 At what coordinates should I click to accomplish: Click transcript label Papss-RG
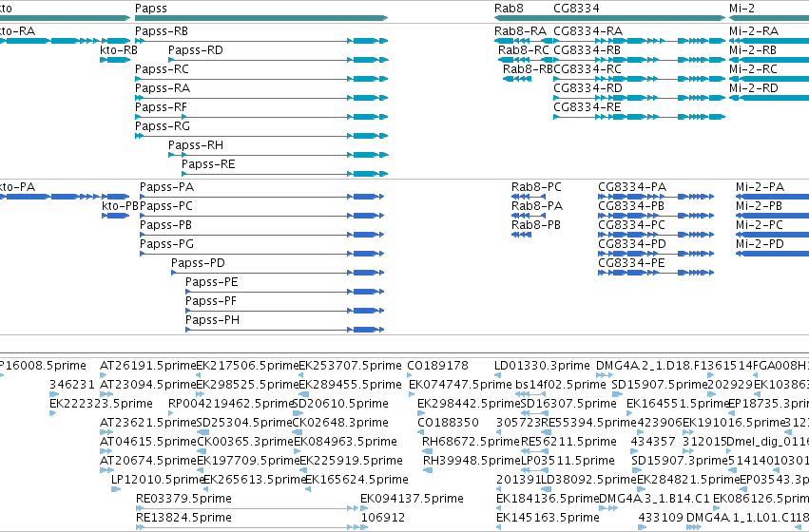(x=163, y=126)
